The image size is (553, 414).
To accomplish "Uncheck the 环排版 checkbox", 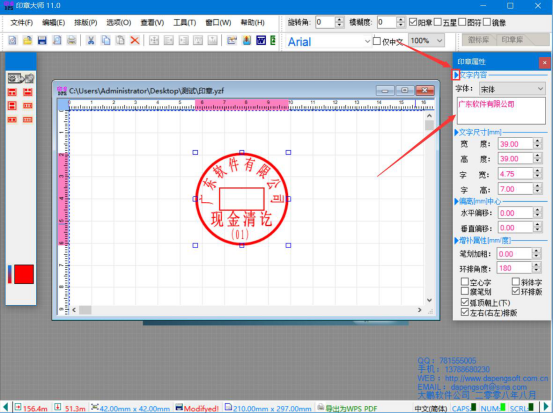I will pos(516,291).
